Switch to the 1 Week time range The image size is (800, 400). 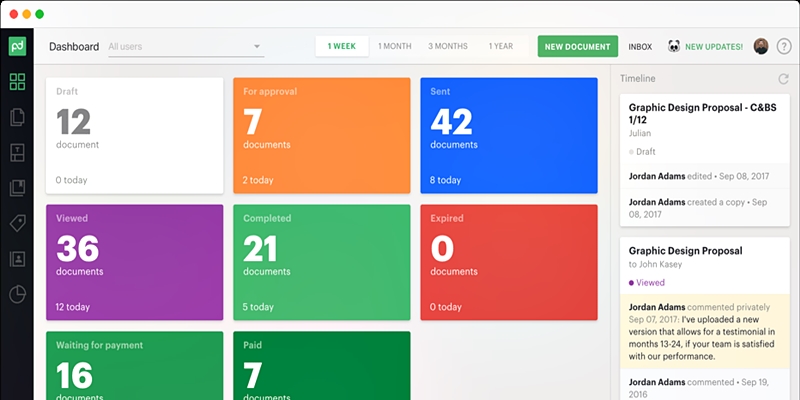coord(342,46)
